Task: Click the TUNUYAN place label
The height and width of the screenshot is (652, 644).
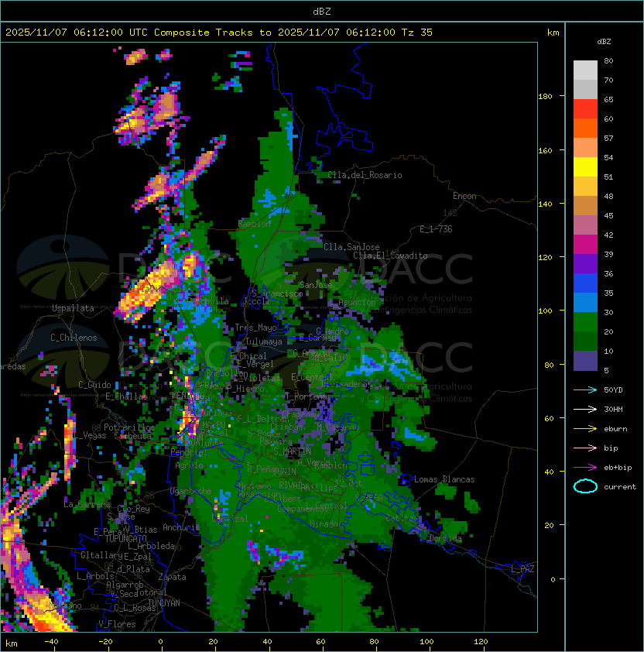Action: [x=164, y=603]
